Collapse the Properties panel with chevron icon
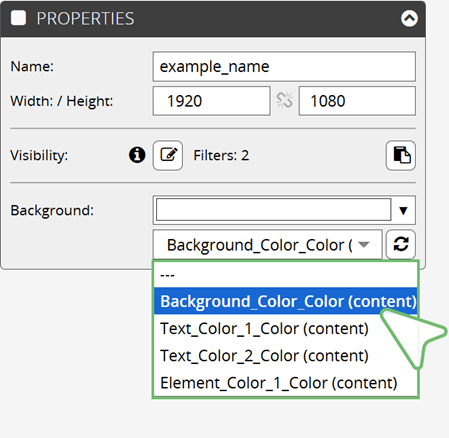449x438 pixels. [x=409, y=18]
